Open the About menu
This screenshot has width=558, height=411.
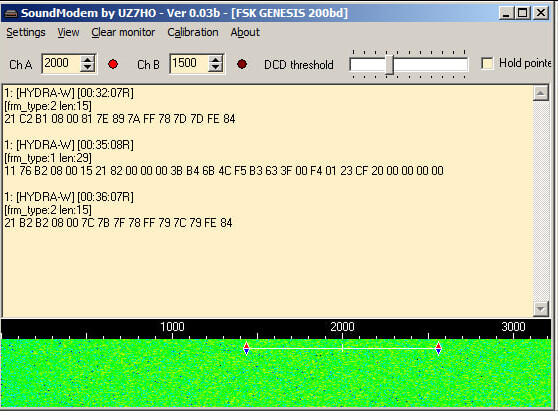(245, 32)
